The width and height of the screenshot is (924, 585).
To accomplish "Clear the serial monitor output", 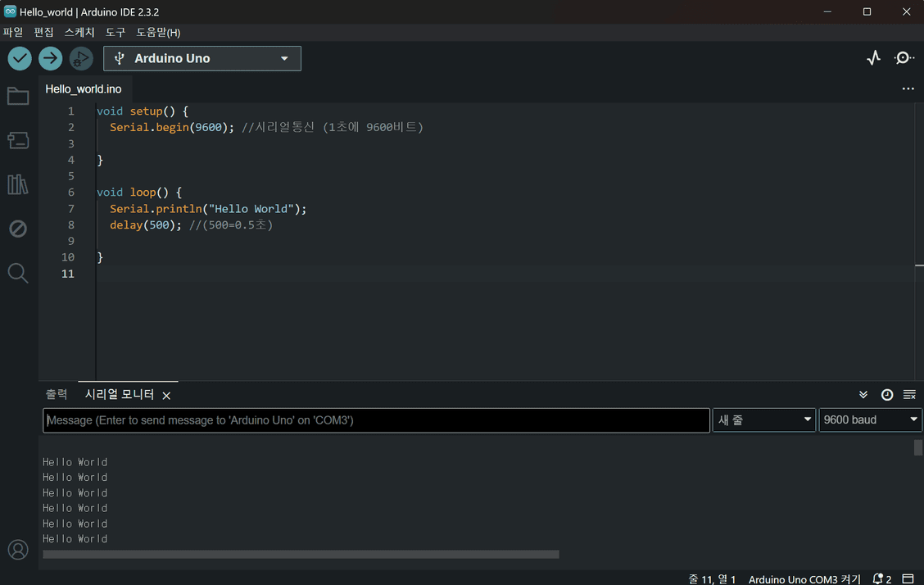I will [x=909, y=395].
